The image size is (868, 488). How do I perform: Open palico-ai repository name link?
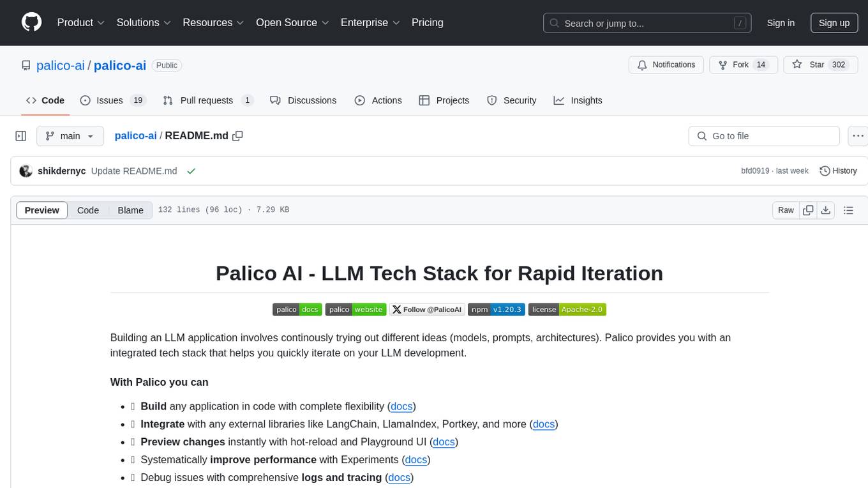pyautogui.click(x=120, y=65)
